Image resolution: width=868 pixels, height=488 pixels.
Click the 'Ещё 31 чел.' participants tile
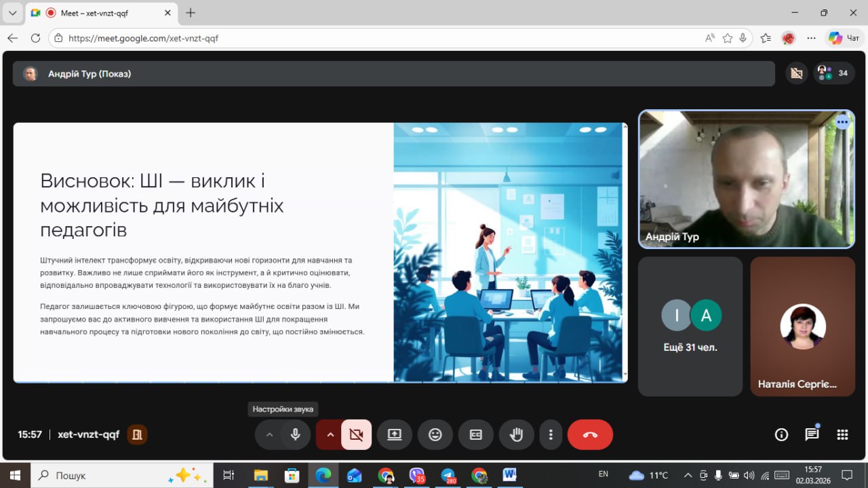tap(690, 326)
